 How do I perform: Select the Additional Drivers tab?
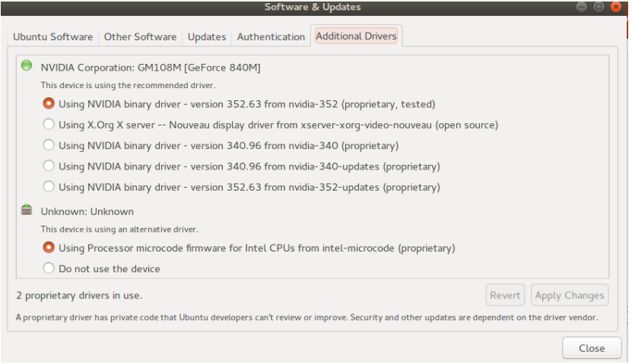(x=356, y=36)
